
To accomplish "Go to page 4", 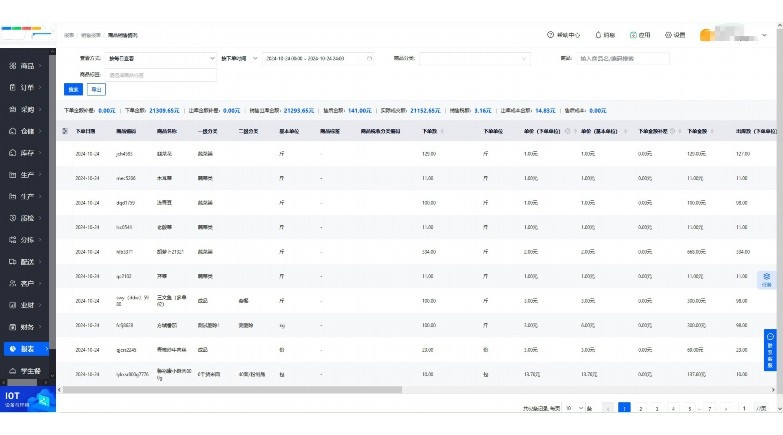I will pos(673,409).
